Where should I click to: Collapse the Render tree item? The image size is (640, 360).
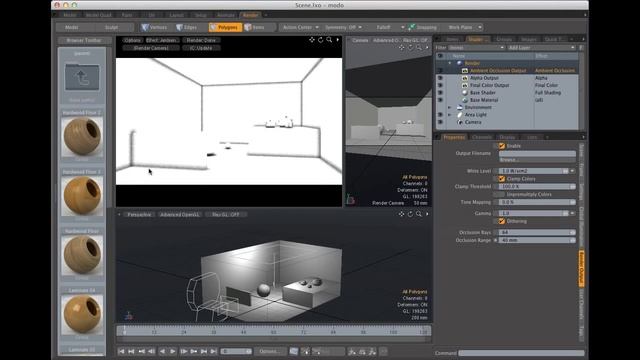[450, 63]
